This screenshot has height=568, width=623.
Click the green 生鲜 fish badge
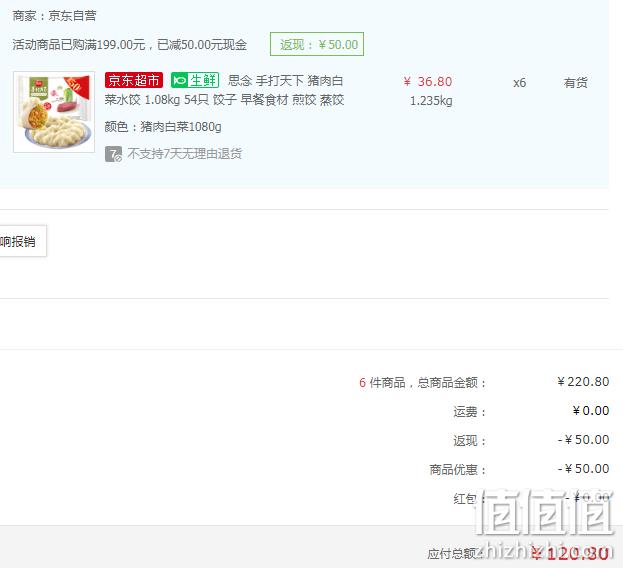(195, 80)
